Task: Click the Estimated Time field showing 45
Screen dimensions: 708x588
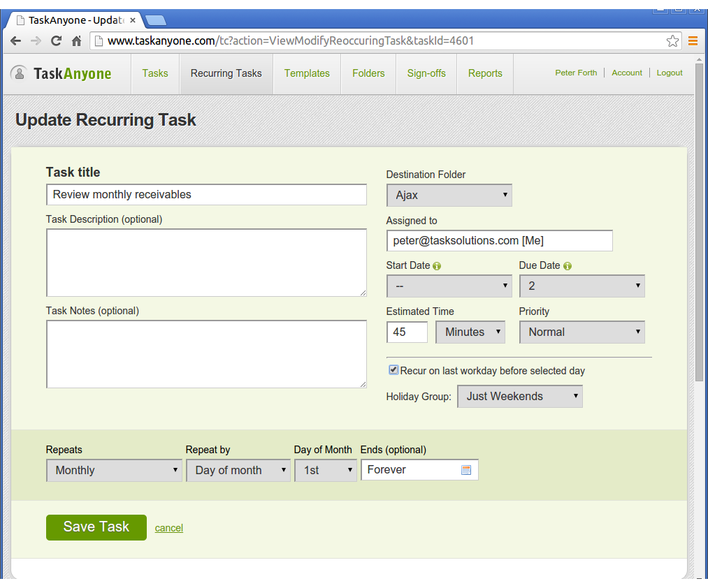Action: (x=407, y=332)
